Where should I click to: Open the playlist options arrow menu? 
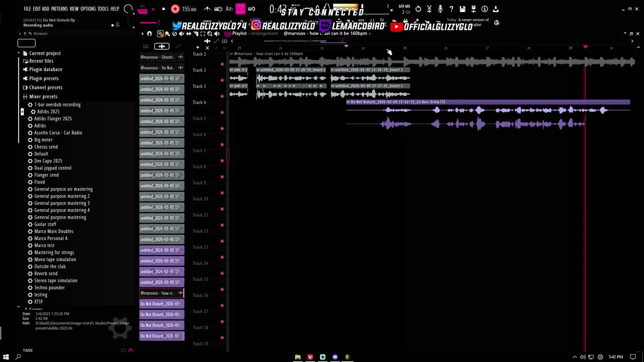[142, 34]
